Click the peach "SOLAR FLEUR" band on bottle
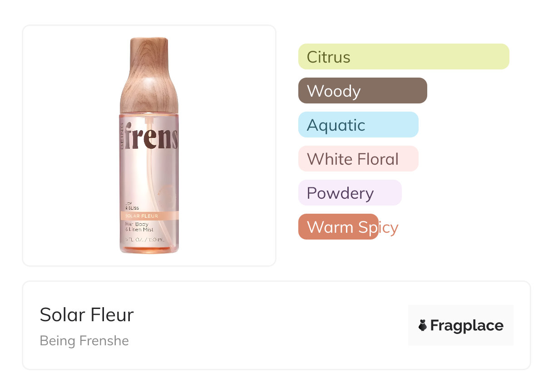553x392 pixels. 149,216
